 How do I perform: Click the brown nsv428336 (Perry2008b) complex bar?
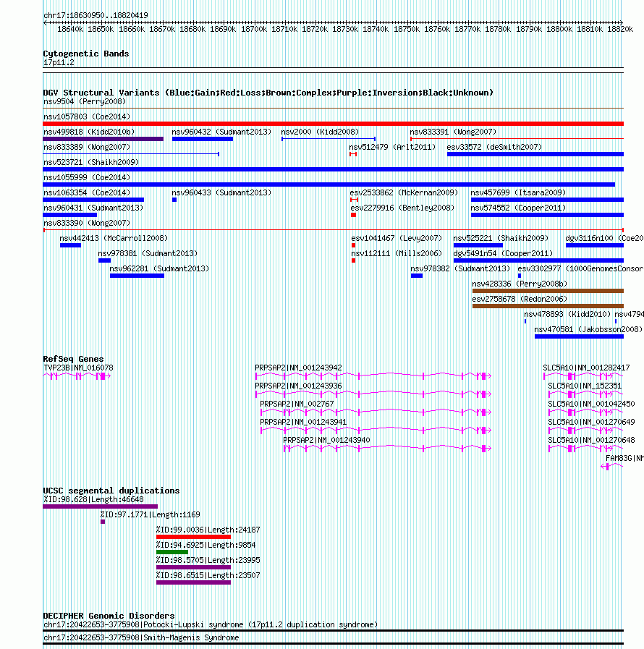(548, 291)
